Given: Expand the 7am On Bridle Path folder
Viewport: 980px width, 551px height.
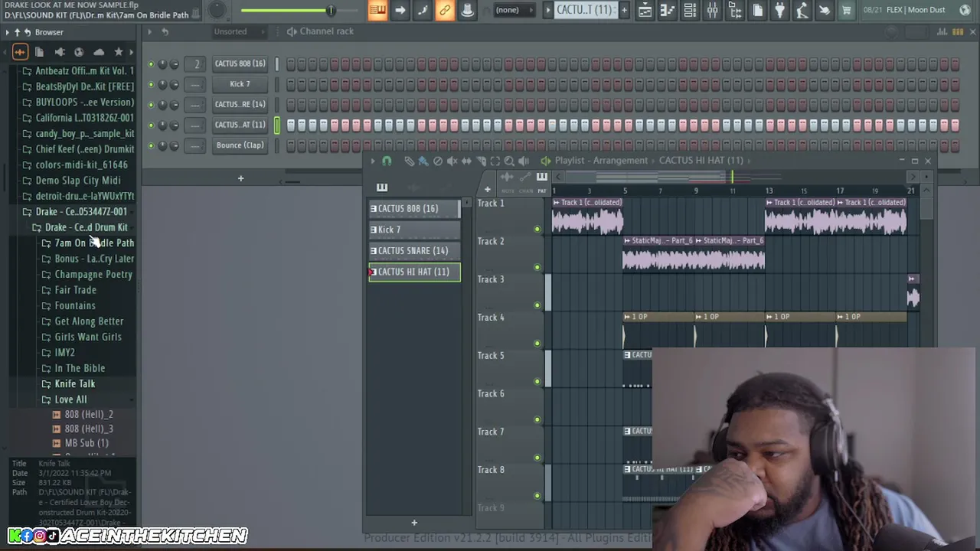Looking at the screenshot, I should pos(93,243).
